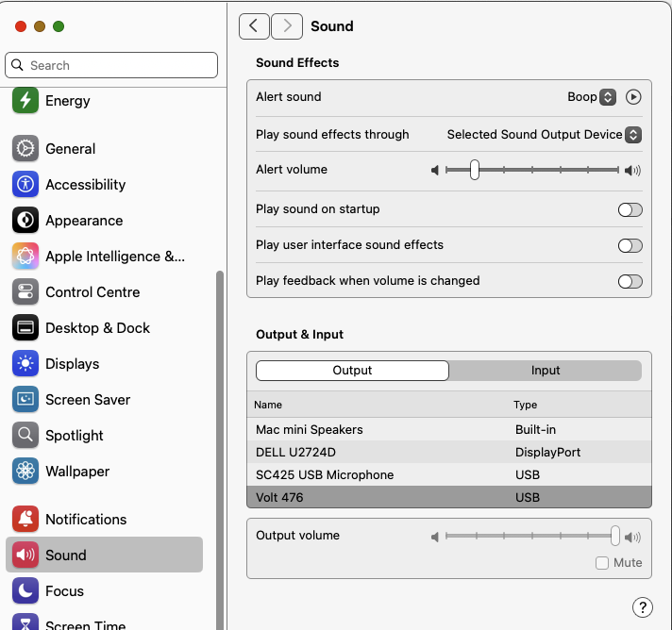Expand the Play sound effects through dropdown
This screenshot has height=630, width=672.
tap(633, 135)
